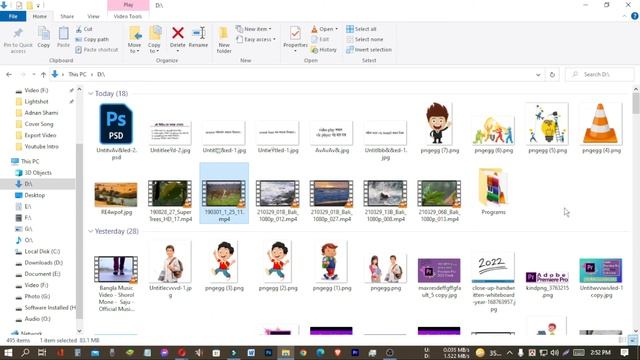Click the Play contextual tab header
This screenshot has width=640, height=360.
128,5
